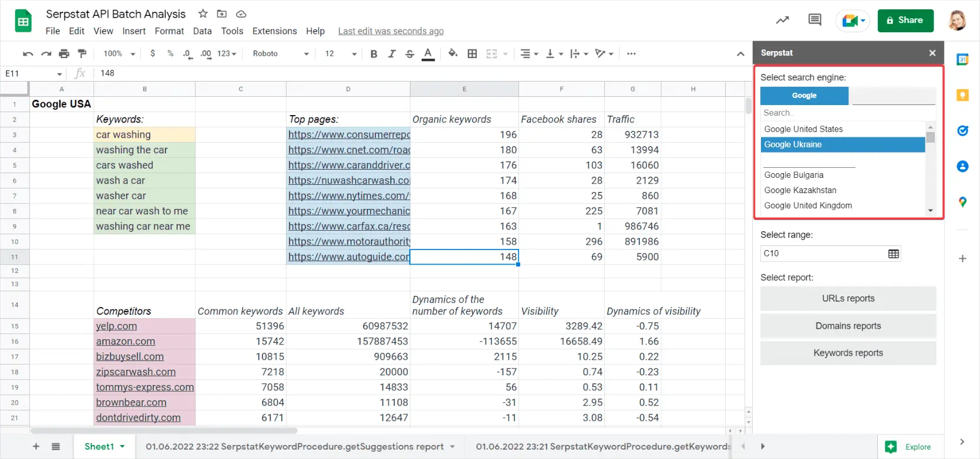
Task: Open the fill color picker
Action: click(453, 54)
